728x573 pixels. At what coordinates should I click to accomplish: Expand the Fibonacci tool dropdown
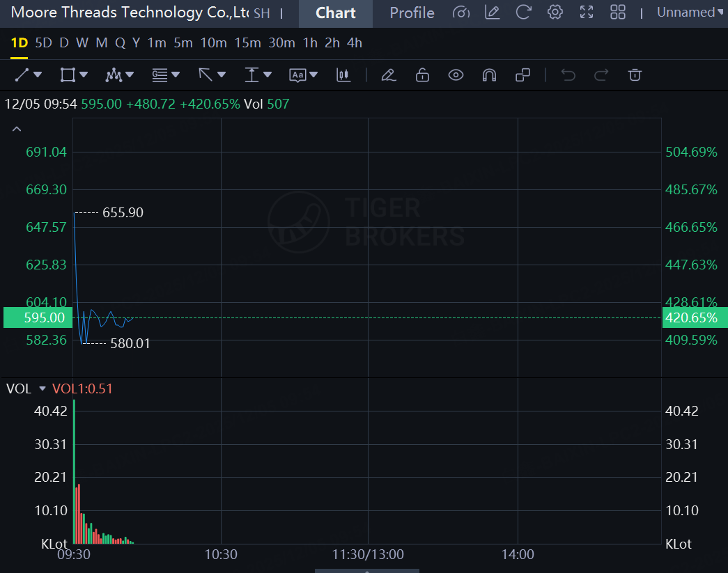176,74
